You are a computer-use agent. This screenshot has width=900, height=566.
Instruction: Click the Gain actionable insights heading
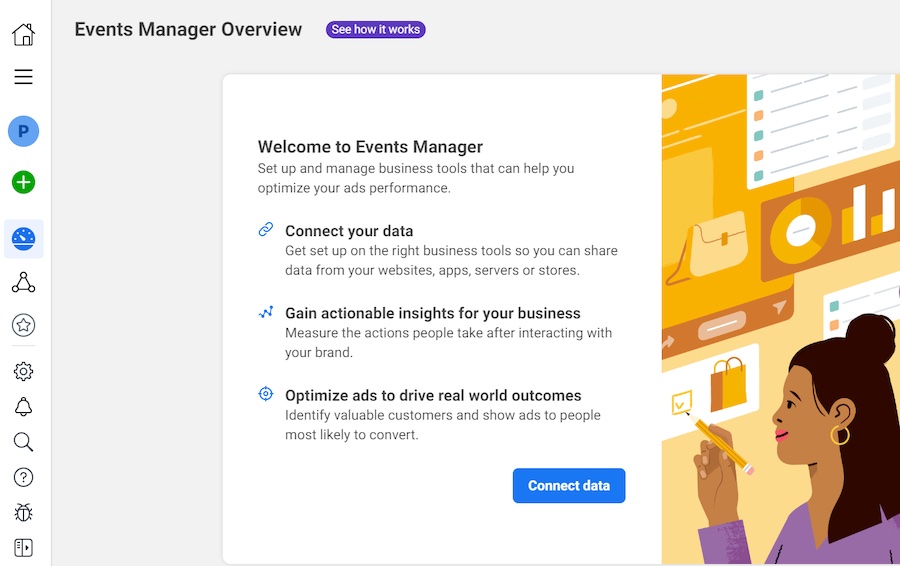(432, 313)
